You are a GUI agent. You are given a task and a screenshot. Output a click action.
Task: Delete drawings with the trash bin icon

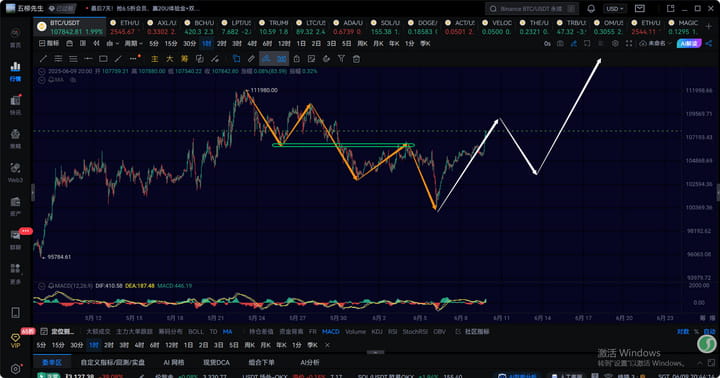coord(356,59)
